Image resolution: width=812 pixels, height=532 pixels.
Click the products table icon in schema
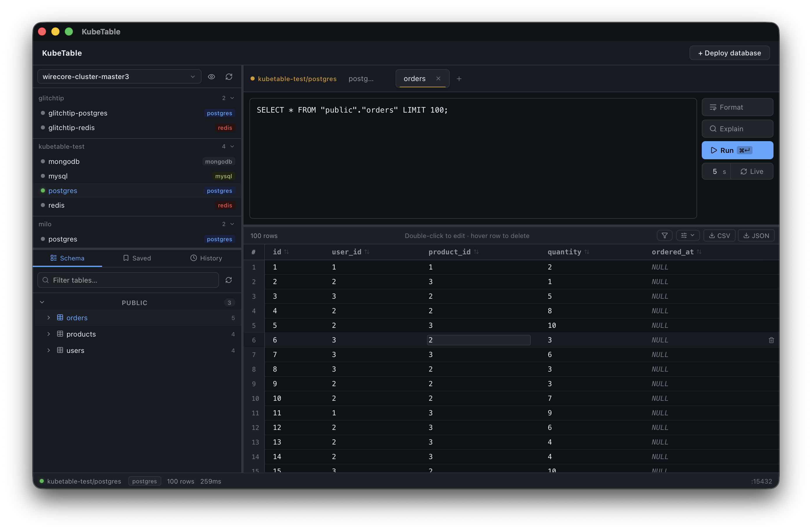[60, 334]
